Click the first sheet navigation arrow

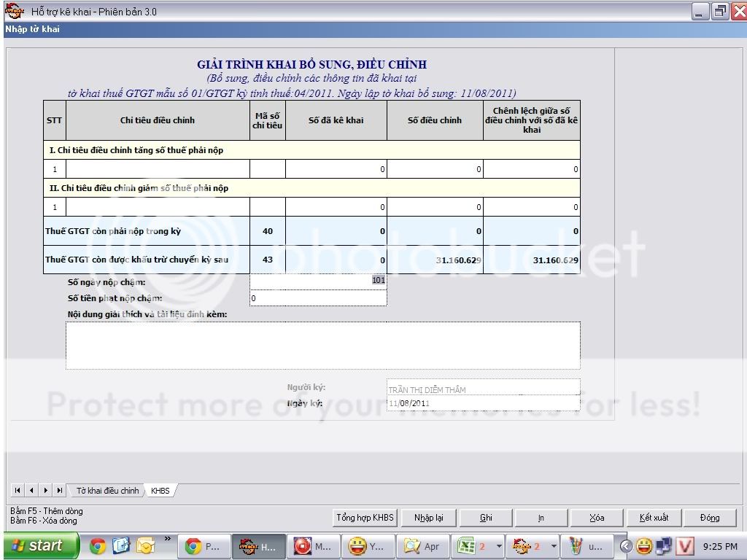[18, 491]
